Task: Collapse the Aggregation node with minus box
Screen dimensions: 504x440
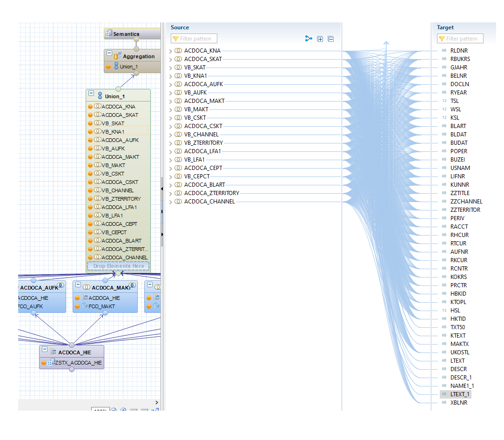Action: (109, 54)
